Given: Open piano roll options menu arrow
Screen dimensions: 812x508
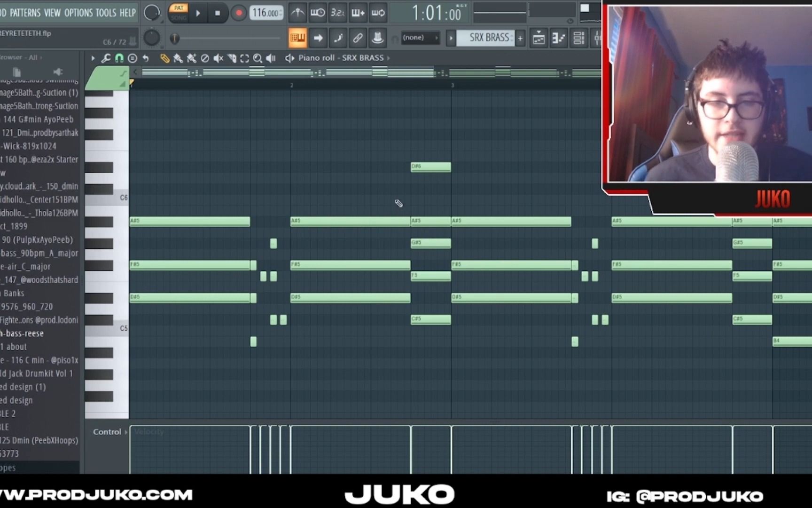Looking at the screenshot, I should pyautogui.click(x=93, y=58).
